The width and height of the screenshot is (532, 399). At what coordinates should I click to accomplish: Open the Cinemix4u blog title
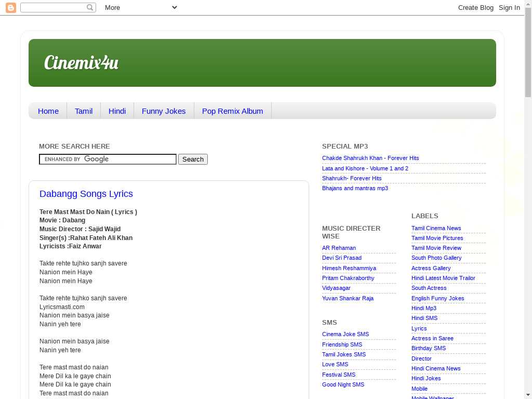[x=81, y=62]
